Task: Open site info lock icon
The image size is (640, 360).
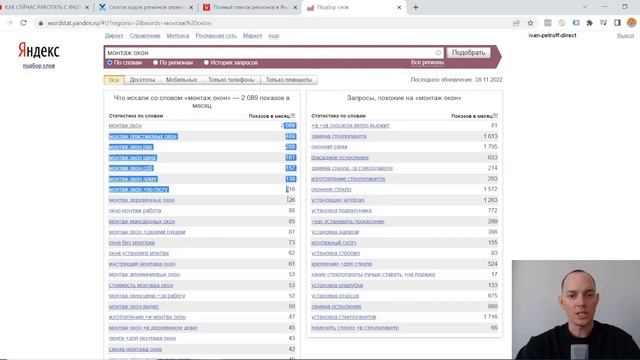Action: tap(40, 23)
